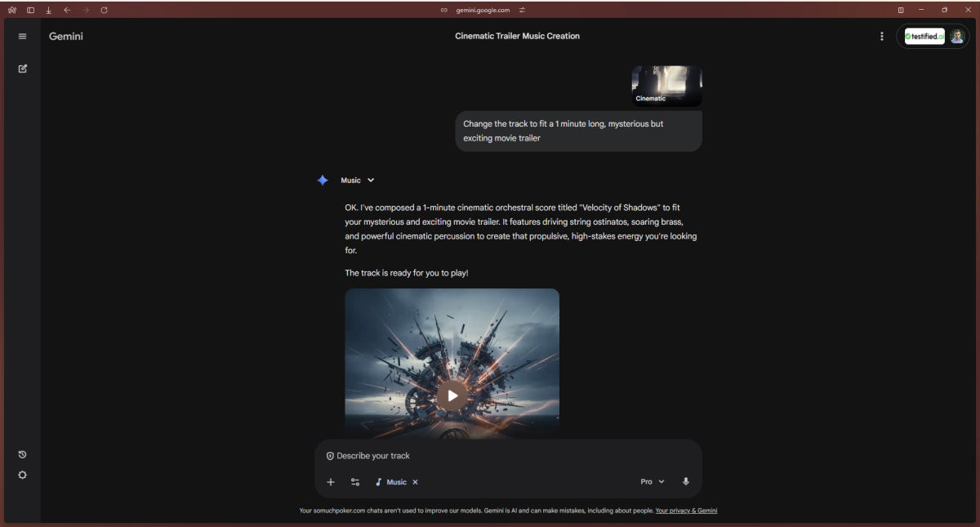980x527 pixels.
Task: Expand the Music response chevron
Action: (x=371, y=181)
